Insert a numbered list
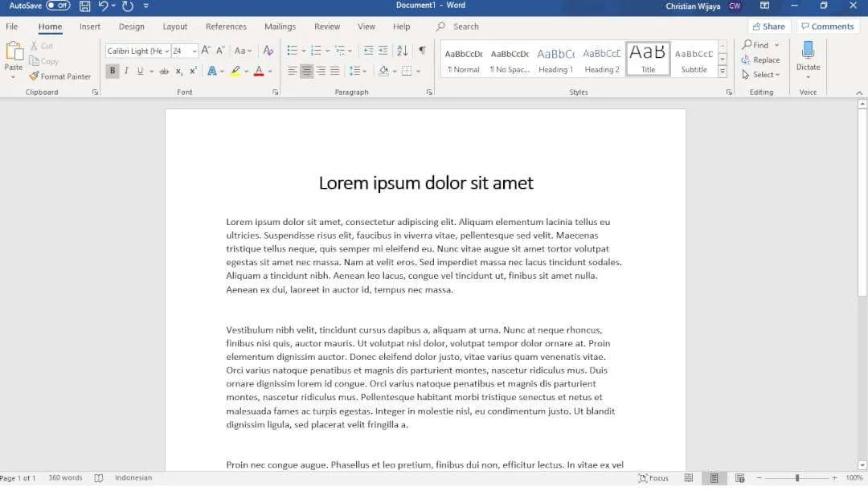 tap(316, 51)
